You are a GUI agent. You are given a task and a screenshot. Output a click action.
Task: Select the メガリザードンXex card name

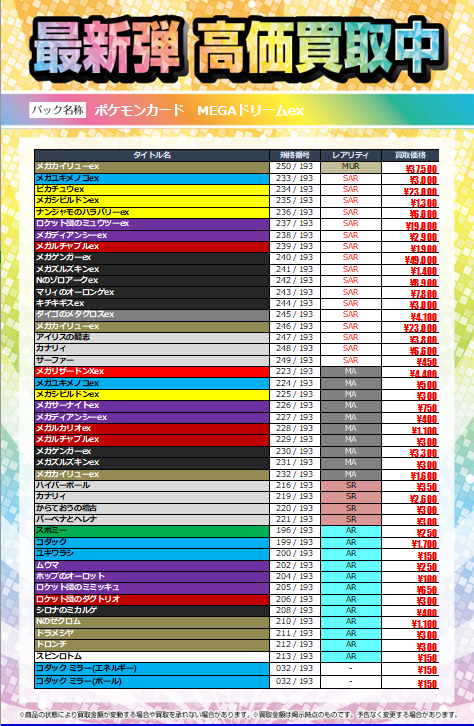click(70, 371)
